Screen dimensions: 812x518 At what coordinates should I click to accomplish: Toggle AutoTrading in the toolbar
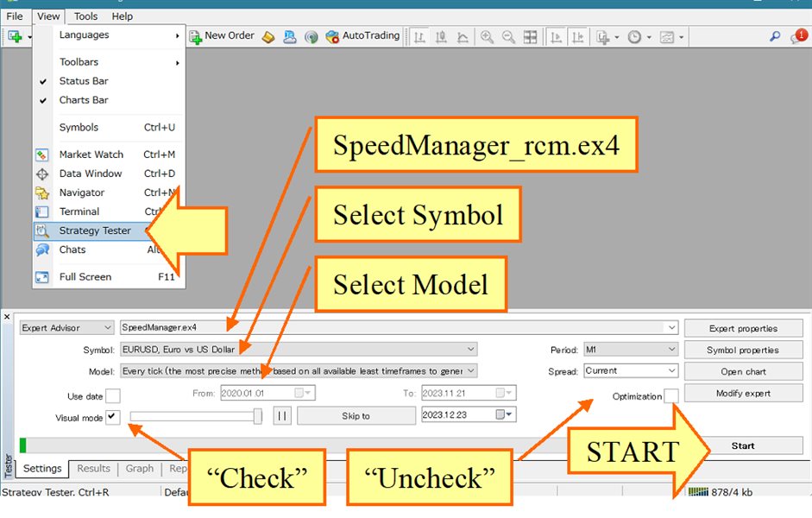(362, 36)
